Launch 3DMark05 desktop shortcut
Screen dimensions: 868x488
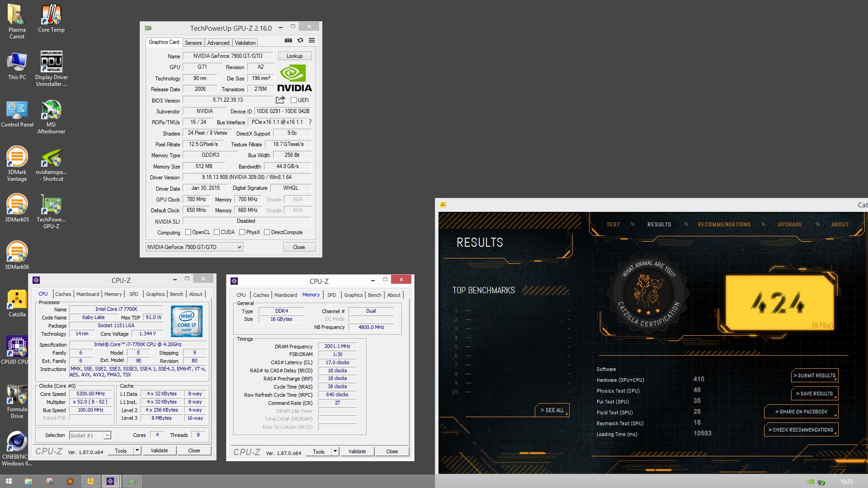click(x=17, y=208)
